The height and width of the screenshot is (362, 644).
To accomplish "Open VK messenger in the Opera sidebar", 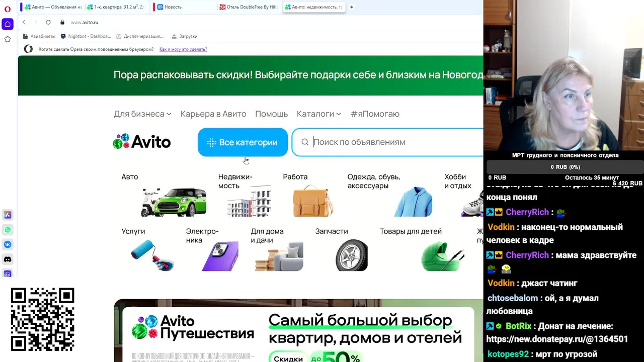I will 8,244.
